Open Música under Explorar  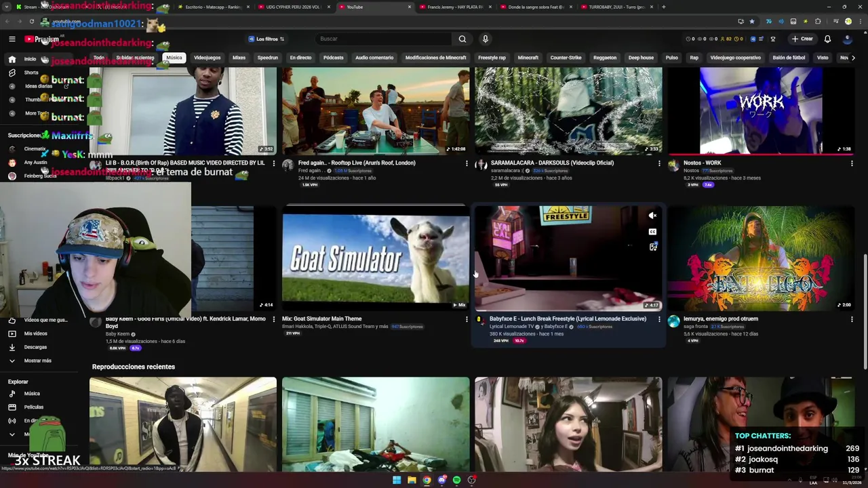(x=32, y=394)
